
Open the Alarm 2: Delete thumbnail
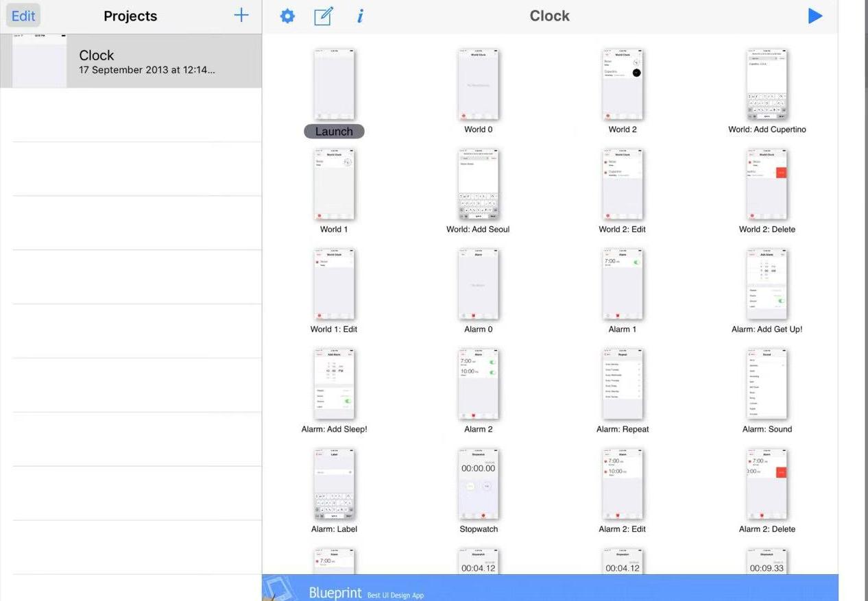(767, 484)
